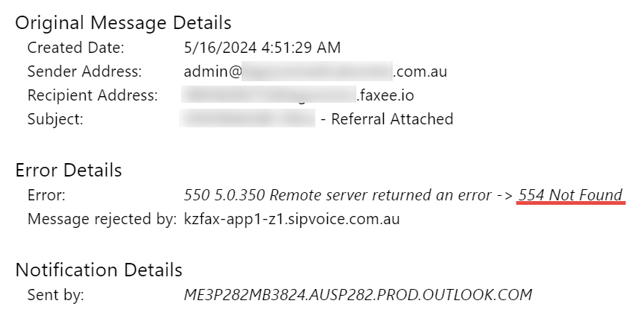Image resolution: width=644 pixels, height=321 pixels.
Task: Click the blurred subject prefix
Action: coord(247,118)
